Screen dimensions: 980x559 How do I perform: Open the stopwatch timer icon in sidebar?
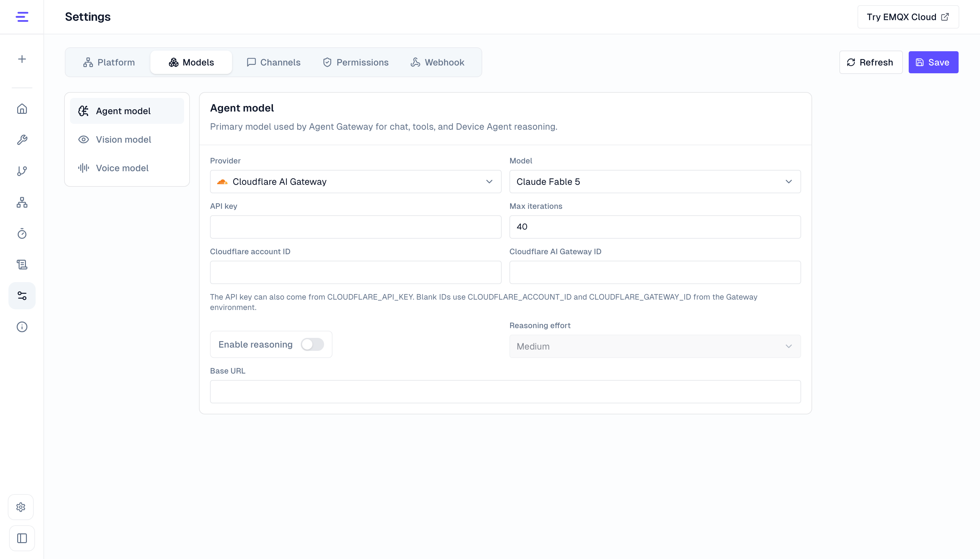(22, 233)
